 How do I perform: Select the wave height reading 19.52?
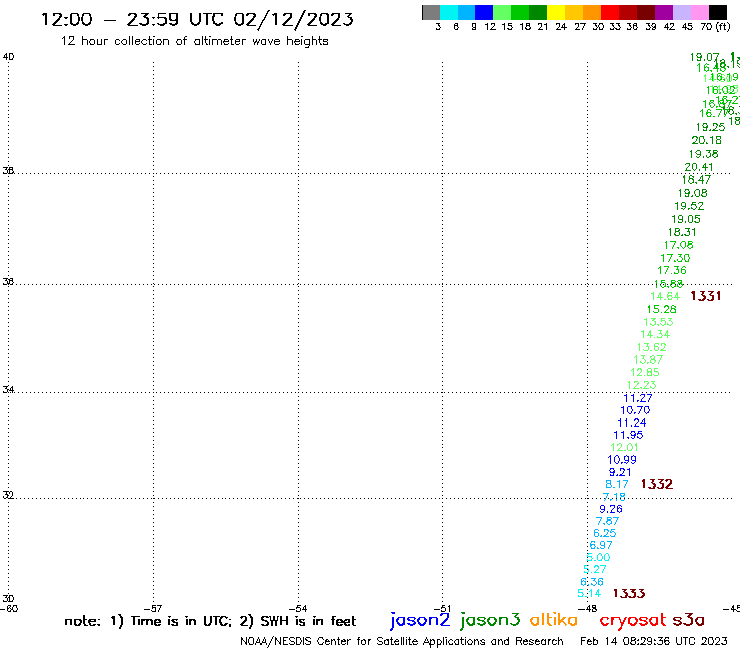[x=689, y=206]
